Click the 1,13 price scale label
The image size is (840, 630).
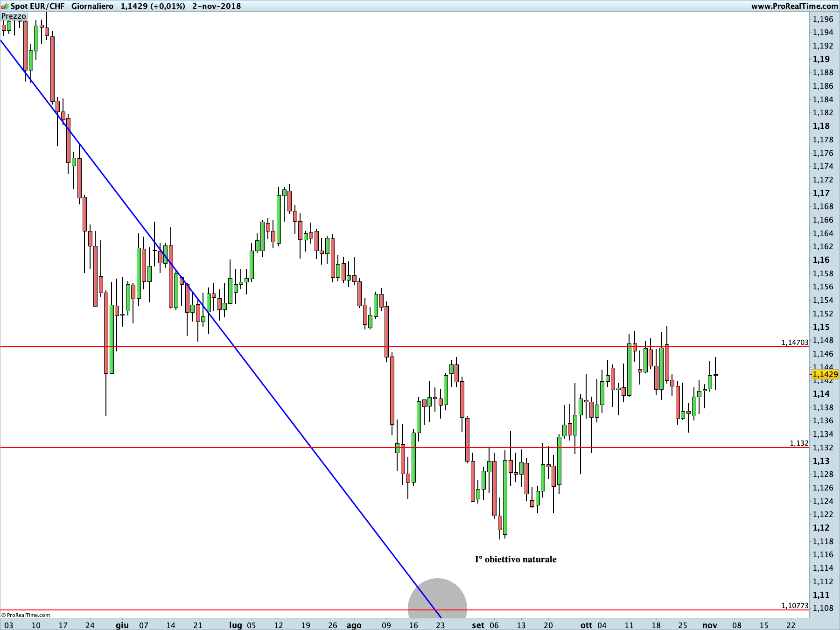pyautogui.click(x=821, y=461)
